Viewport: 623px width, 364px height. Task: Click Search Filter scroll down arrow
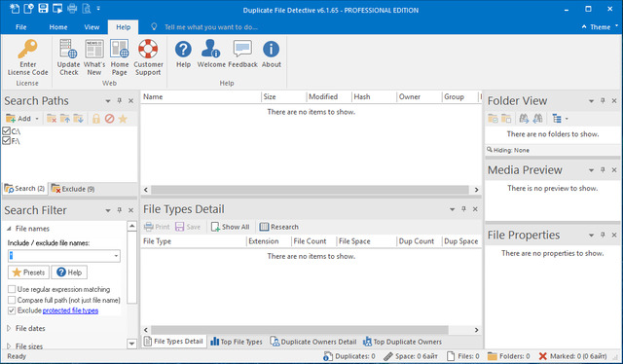click(x=132, y=344)
